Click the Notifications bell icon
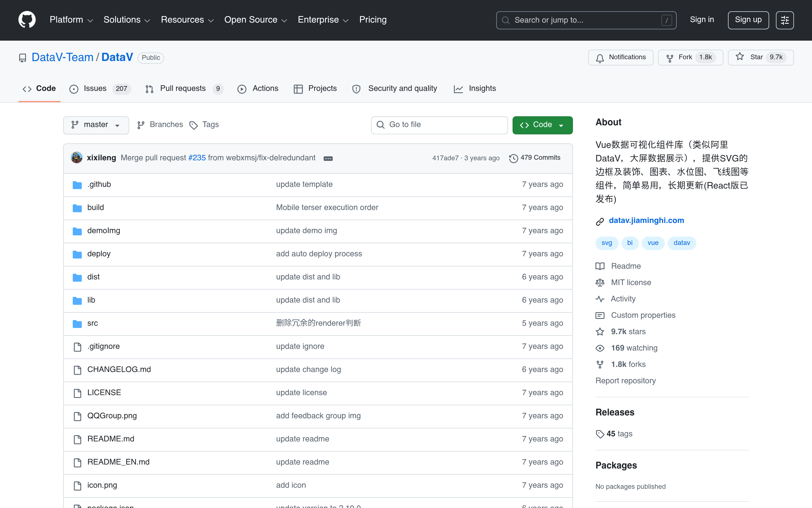Viewport: 812px width, 508px height. click(x=600, y=58)
